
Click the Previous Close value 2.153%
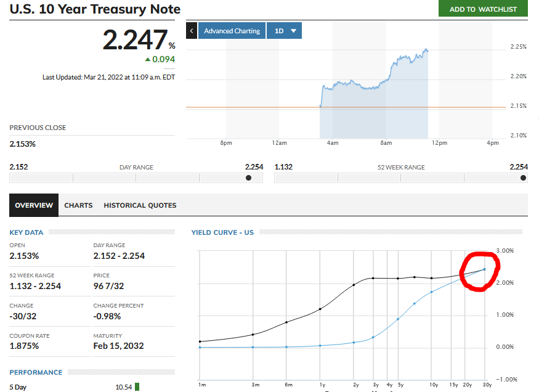pyautogui.click(x=22, y=144)
